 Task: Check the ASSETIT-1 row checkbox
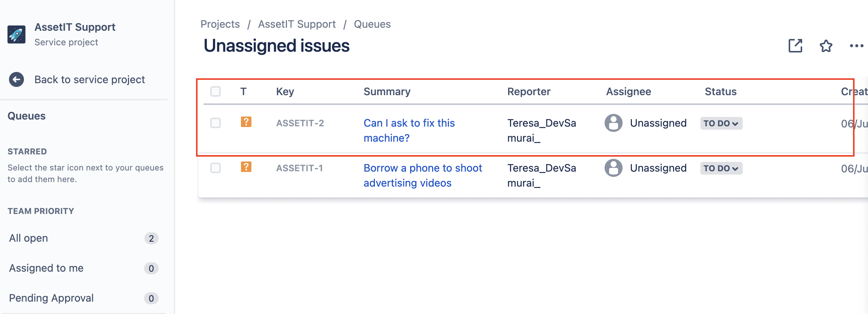pyautogui.click(x=216, y=168)
